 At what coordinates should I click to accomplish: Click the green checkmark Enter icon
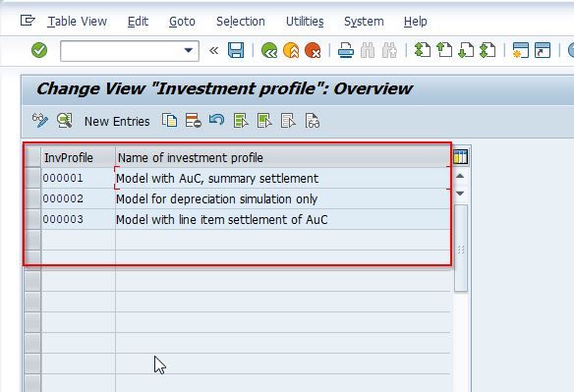tap(39, 50)
